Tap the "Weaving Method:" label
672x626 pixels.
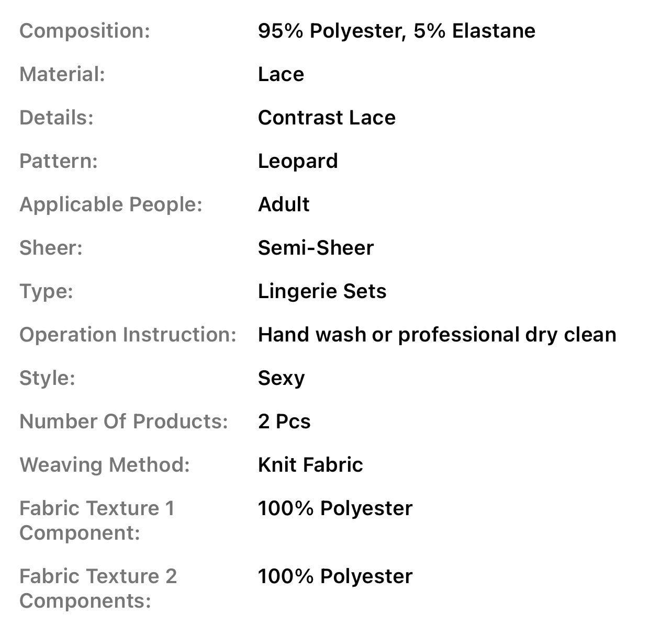coord(105,465)
